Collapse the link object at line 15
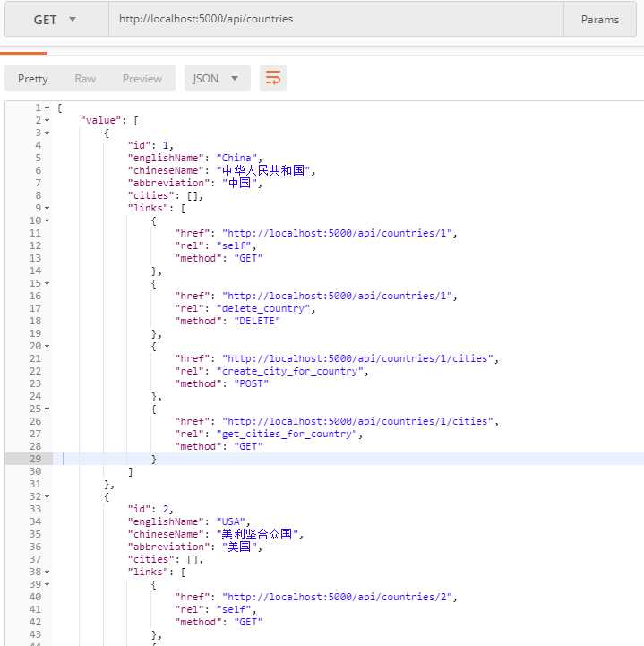 click(47, 283)
